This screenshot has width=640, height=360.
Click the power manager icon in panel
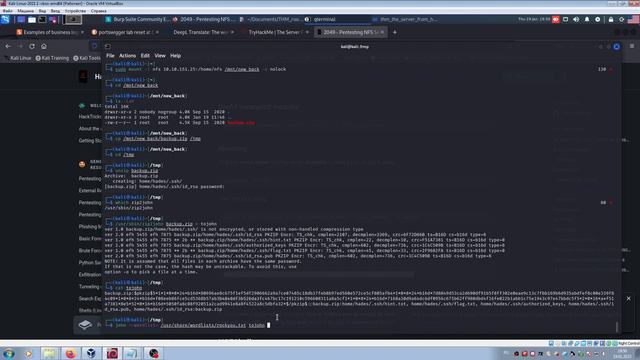[598, 19]
